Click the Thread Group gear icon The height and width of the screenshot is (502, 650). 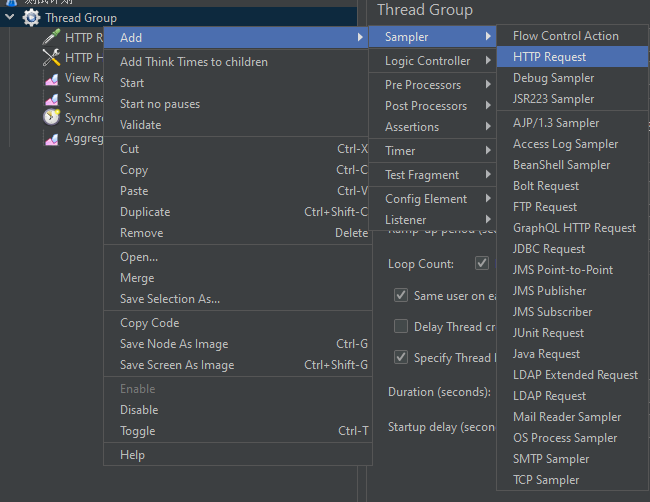click(x=32, y=18)
